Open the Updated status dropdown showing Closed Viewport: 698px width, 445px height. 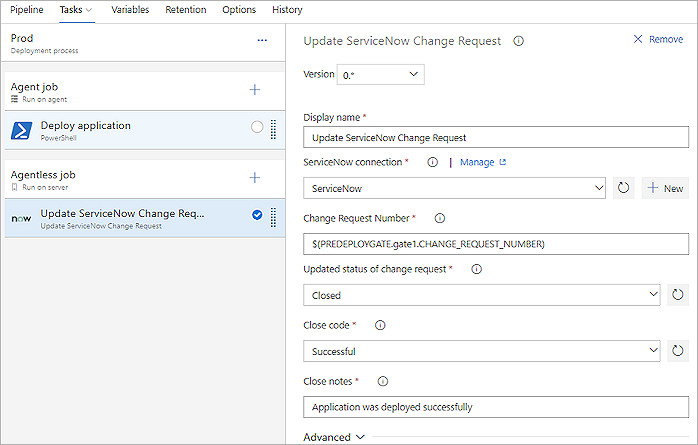[482, 295]
